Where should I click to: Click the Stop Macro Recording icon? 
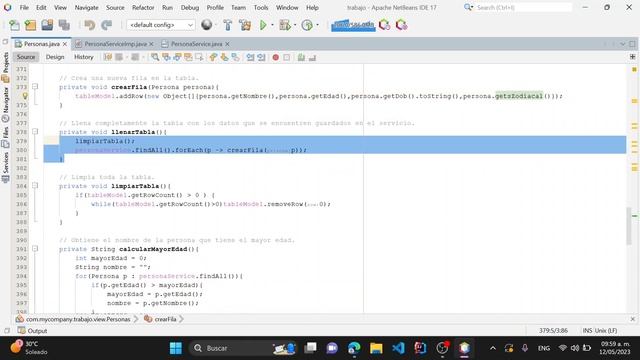tap(287, 58)
